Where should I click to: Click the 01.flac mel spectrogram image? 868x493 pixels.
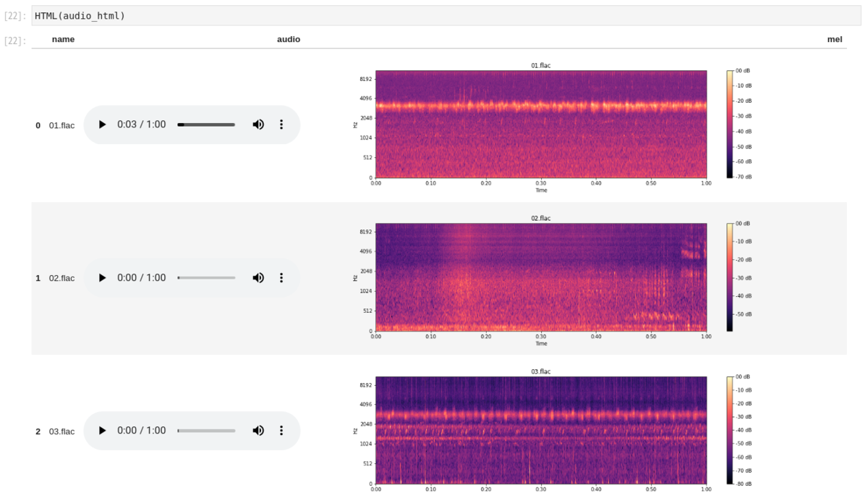541,124
